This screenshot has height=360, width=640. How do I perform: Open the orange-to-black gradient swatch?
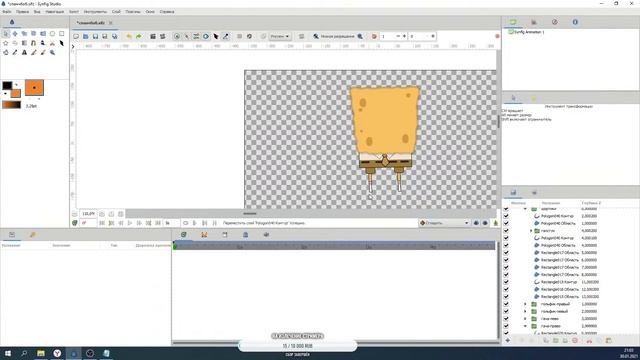tap(11, 105)
